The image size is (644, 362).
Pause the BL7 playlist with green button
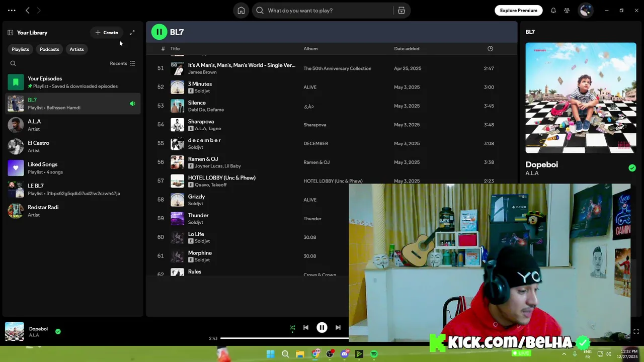pos(159,32)
